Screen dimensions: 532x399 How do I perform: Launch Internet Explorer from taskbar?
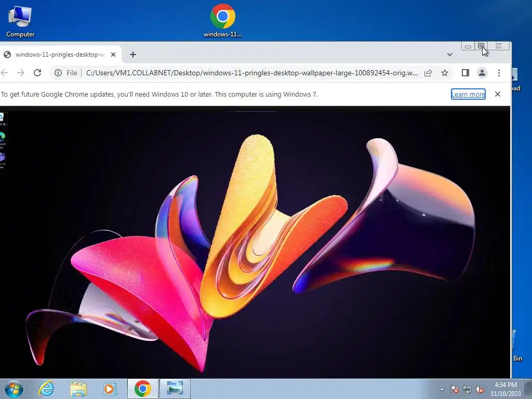[x=46, y=389]
